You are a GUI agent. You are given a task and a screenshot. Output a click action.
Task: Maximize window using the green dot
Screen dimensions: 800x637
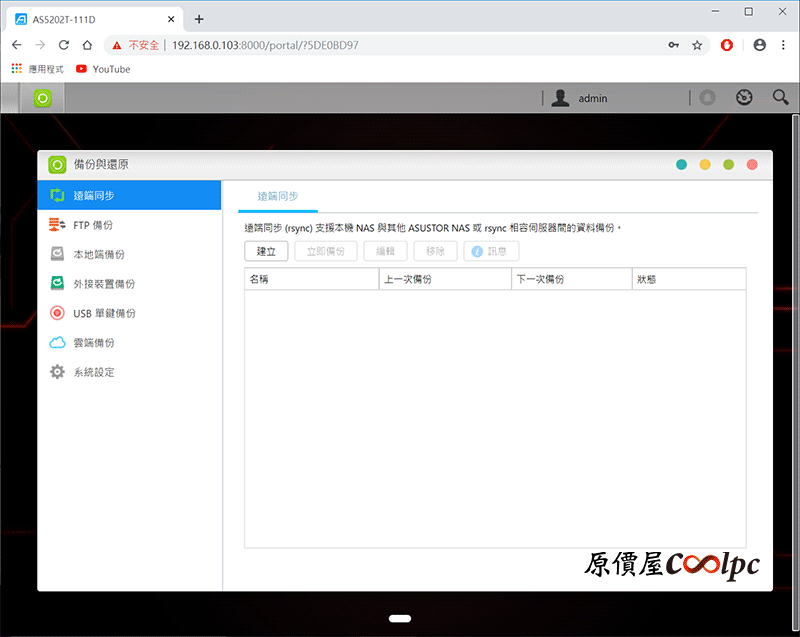click(729, 164)
